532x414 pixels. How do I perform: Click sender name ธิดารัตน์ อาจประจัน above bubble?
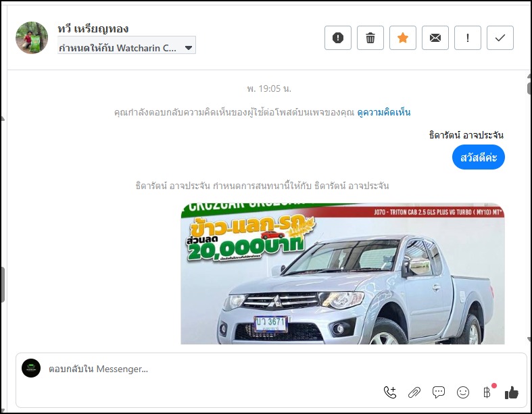tap(466, 135)
